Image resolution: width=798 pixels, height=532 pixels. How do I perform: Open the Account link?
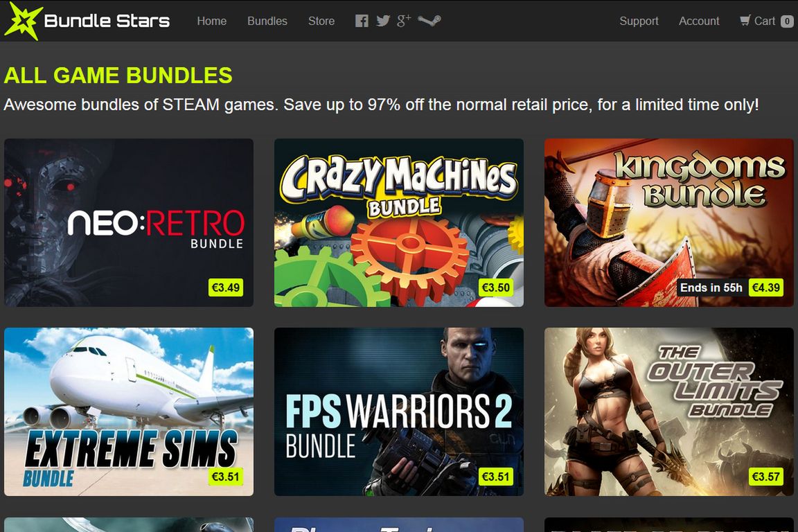pyautogui.click(x=699, y=21)
